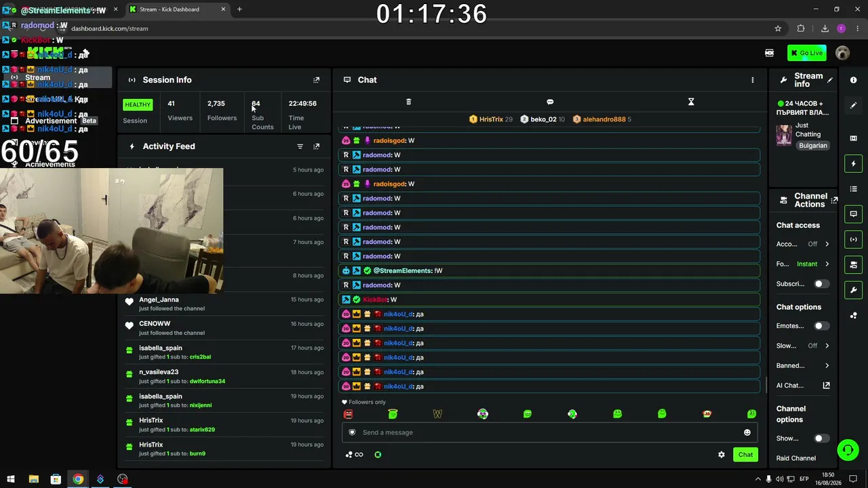Pop out the Channel Actions panel
Image resolution: width=868 pixels, height=488 pixels.
click(x=834, y=200)
